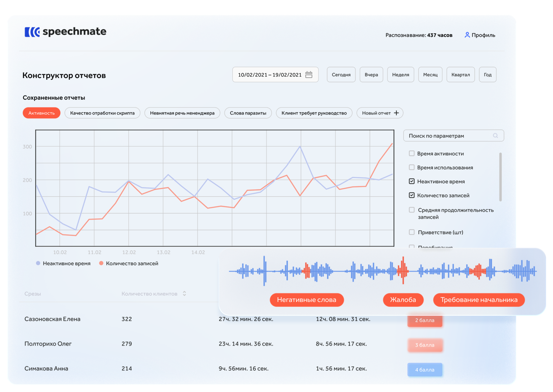Click the Жалоба tag on the waveform
Viewport: 553px width, 392px height.
tap(403, 300)
